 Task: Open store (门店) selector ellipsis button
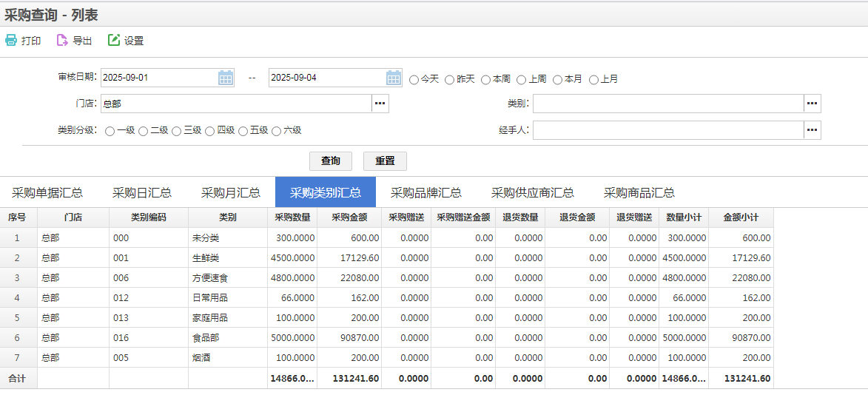(x=380, y=104)
